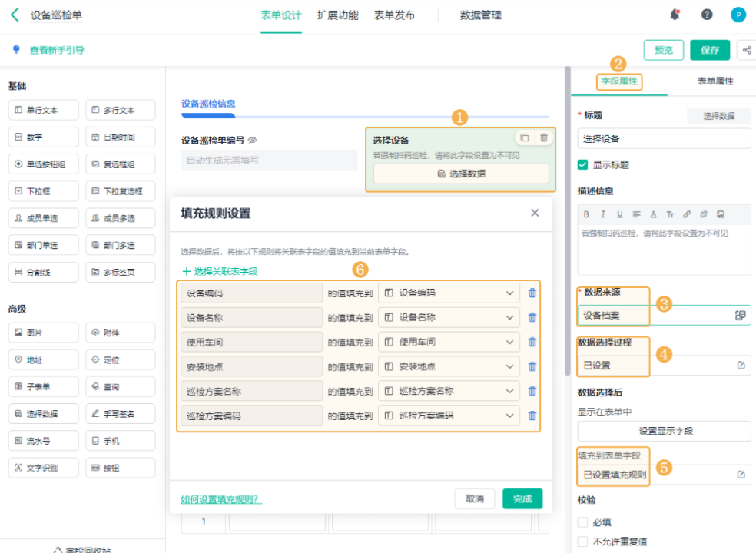Screen dimensions: 756x553
Task: Switch to the 表单属性 tab
Action: pyautogui.click(x=715, y=81)
